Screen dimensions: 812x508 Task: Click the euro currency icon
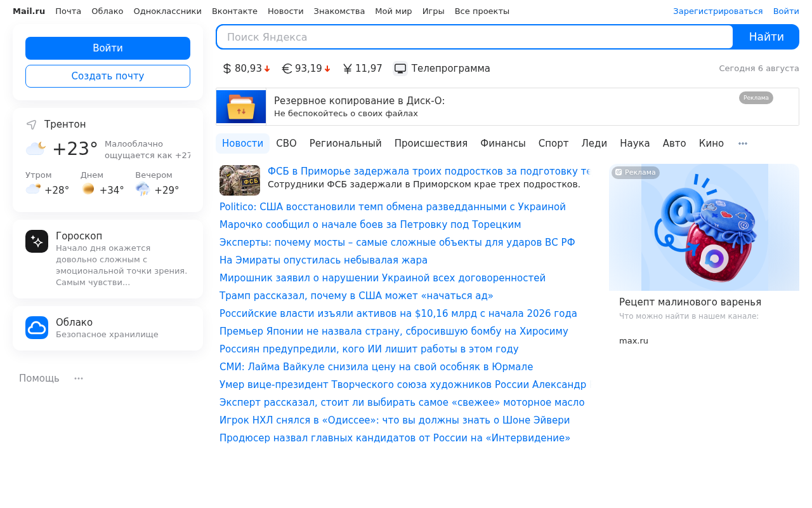tap(287, 69)
